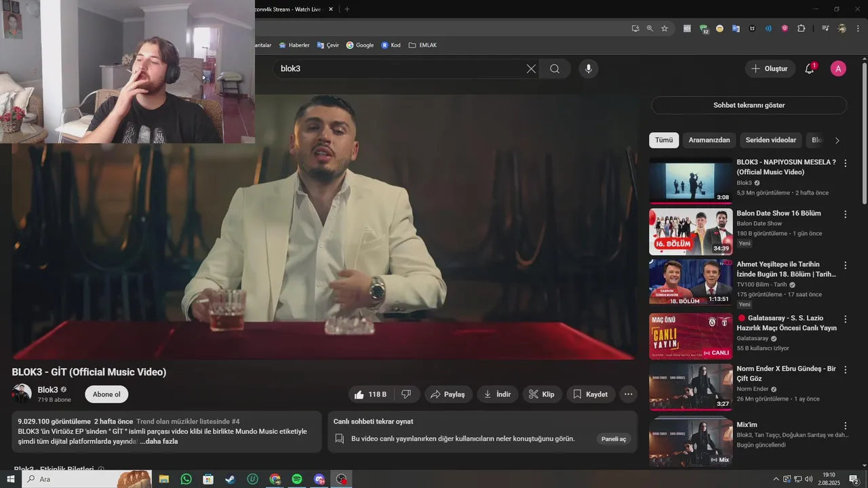868x488 pixels.
Task: Open options menu for NAPIYOSUN MESELA video
Action: pos(845,163)
